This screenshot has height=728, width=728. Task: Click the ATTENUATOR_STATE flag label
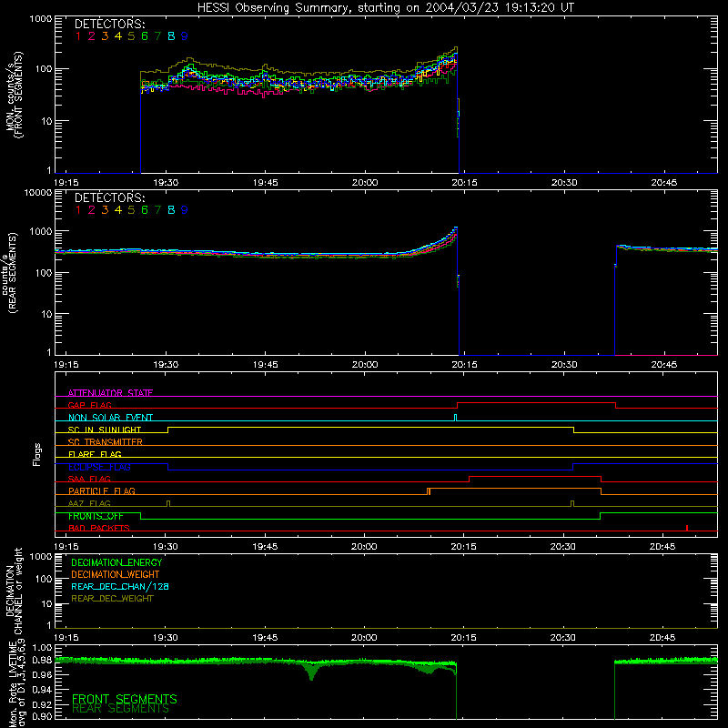pos(110,393)
